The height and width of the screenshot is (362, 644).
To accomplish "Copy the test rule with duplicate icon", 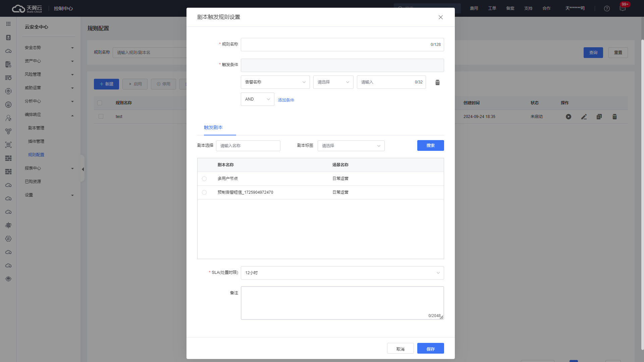I will coord(599,117).
